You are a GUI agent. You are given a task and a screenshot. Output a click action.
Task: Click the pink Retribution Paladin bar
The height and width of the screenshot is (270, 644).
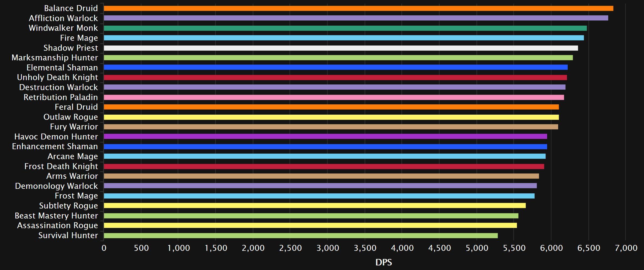[x=334, y=97]
